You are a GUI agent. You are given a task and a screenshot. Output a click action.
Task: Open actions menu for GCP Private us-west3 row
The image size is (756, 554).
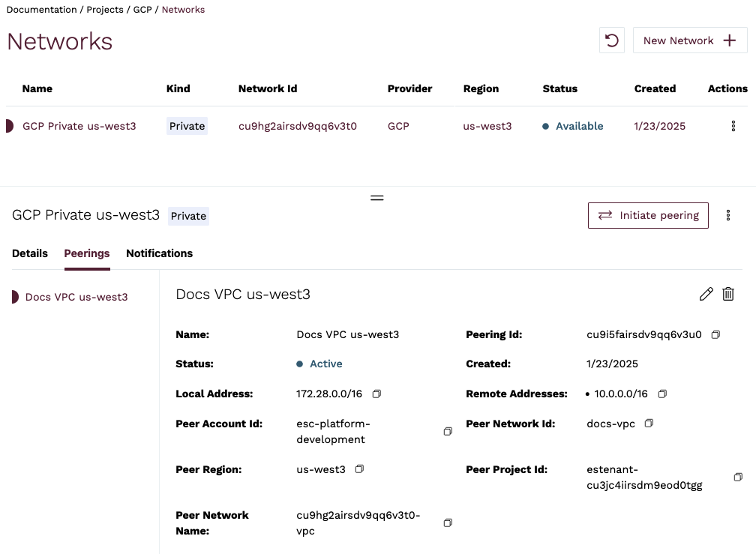point(733,126)
